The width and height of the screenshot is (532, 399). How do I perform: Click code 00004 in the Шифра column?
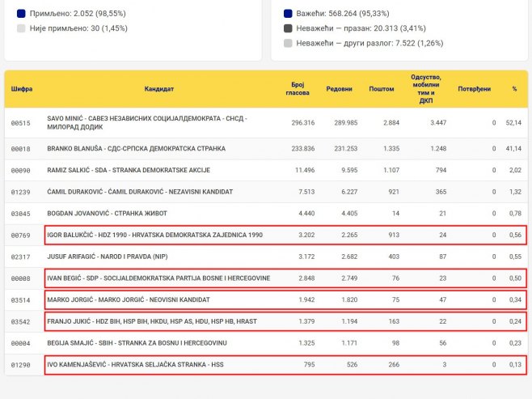[x=21, y=343]
